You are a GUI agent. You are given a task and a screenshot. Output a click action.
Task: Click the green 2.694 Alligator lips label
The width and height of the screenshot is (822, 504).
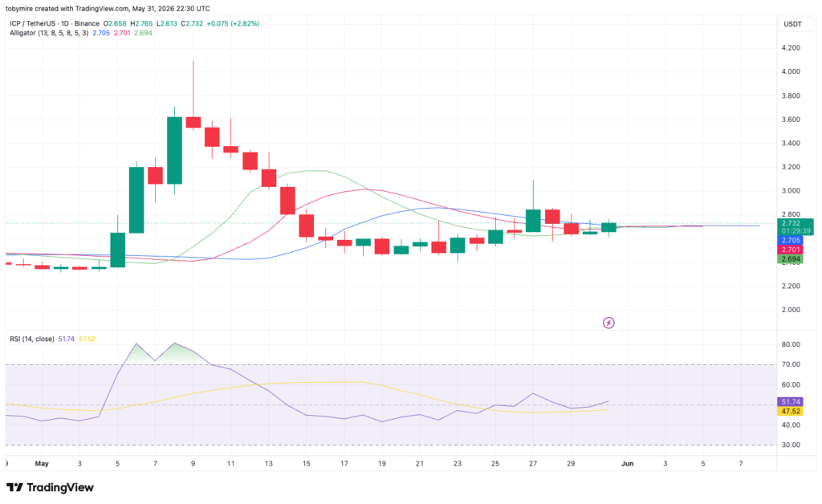tap(790, 259)
